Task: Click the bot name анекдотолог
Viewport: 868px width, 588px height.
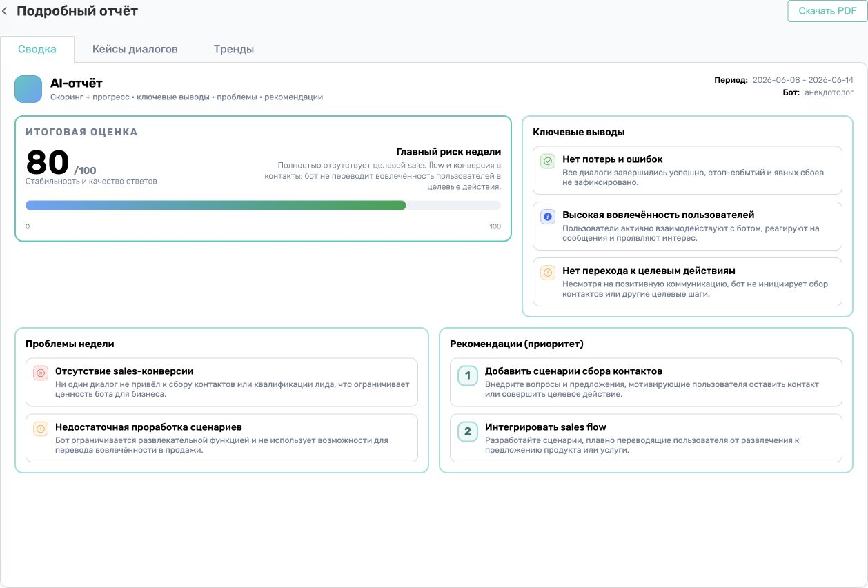Action: point(829,92)
